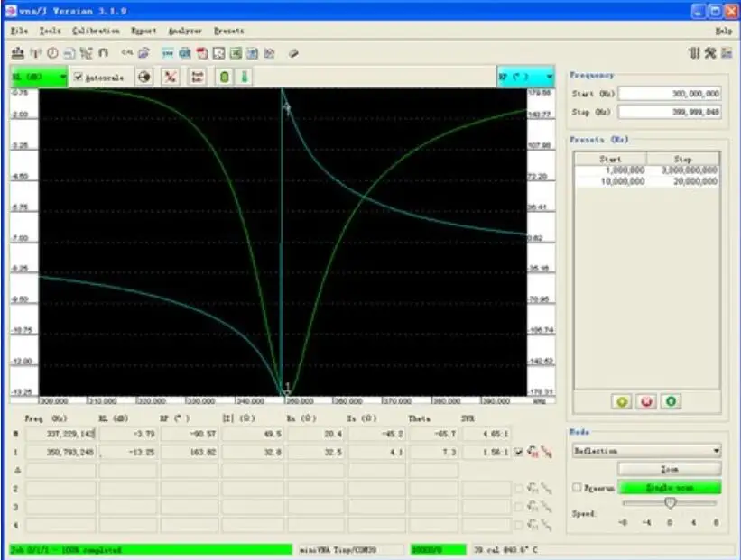Expand the Reflection mode dropdown
741x560 pixels.
click(x=646, y=451)
